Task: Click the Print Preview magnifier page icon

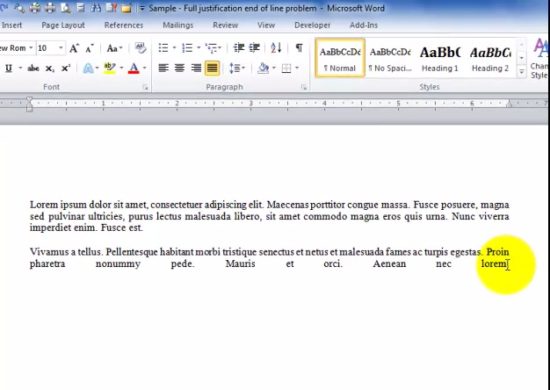Action: click(x=65, y=8)
